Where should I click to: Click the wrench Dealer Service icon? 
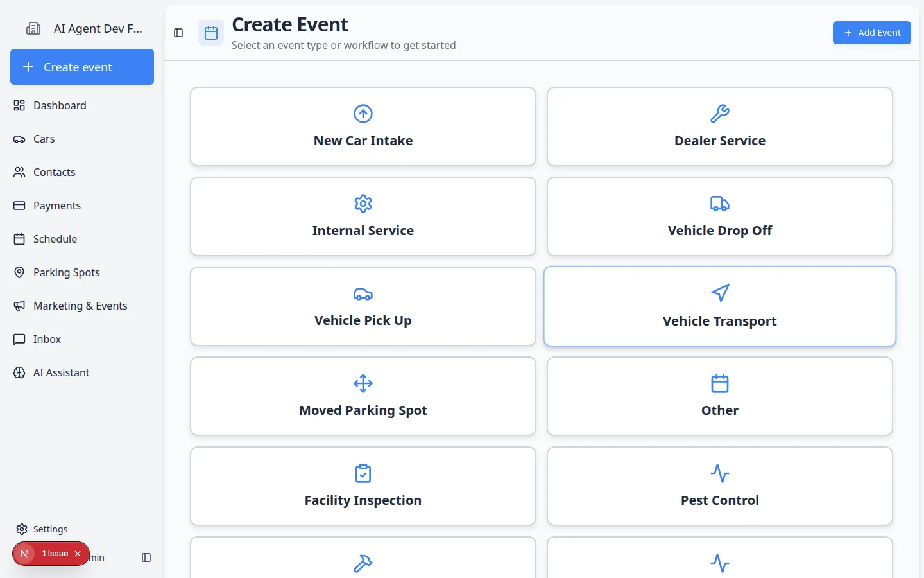pos(720,114)
